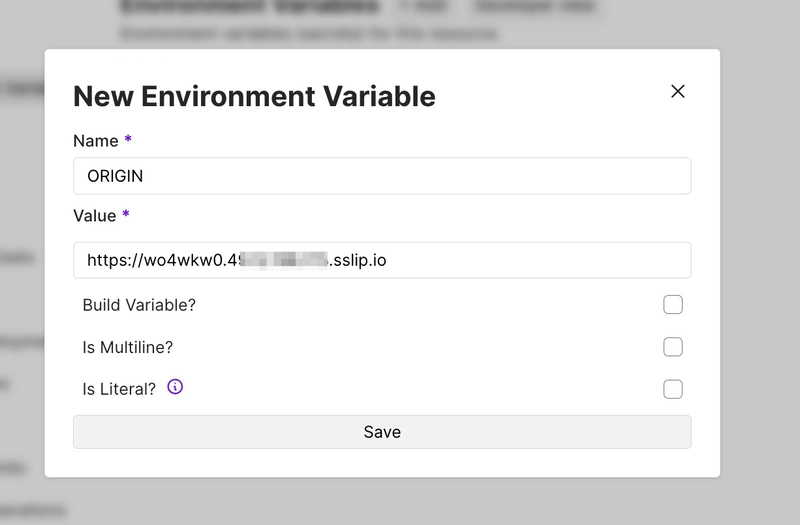The image size is (800, 525).
Task: Enable the Build Variable checkbox
Action: (x=672, y=305)
